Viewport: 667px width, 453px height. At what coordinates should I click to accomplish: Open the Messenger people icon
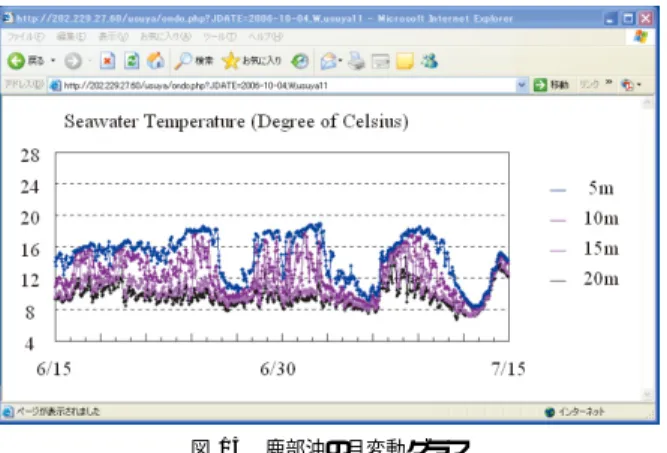[x=430, y=61]
